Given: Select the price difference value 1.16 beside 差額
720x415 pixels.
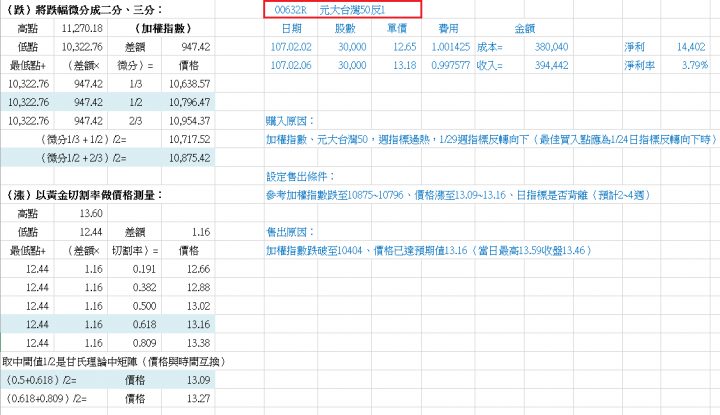Looking at the screenshot, I should [201, 232].
